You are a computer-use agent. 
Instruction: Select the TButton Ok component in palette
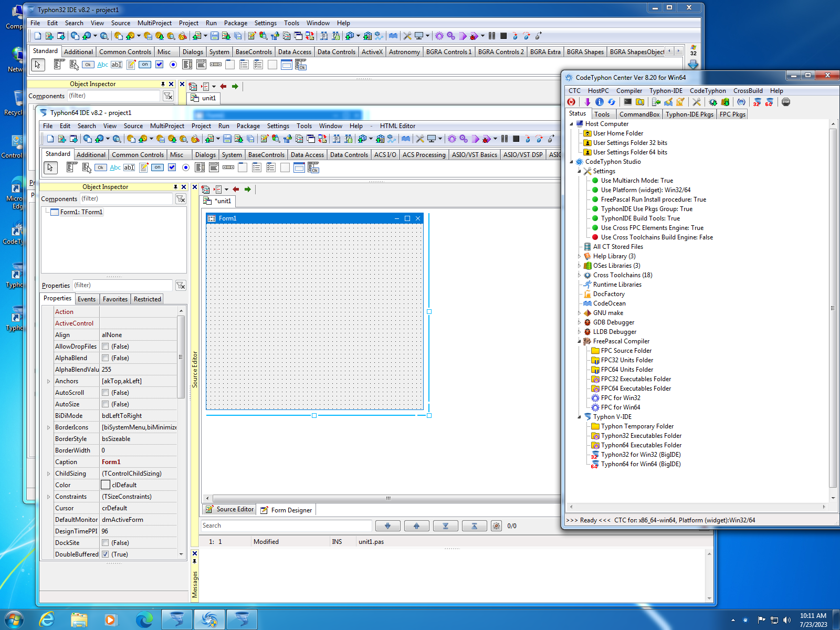(101, 167)
